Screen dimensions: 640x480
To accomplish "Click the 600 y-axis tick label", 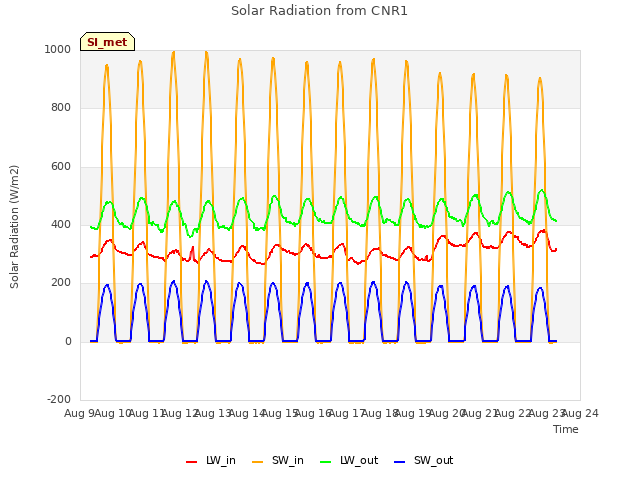I will click(61, 167).
